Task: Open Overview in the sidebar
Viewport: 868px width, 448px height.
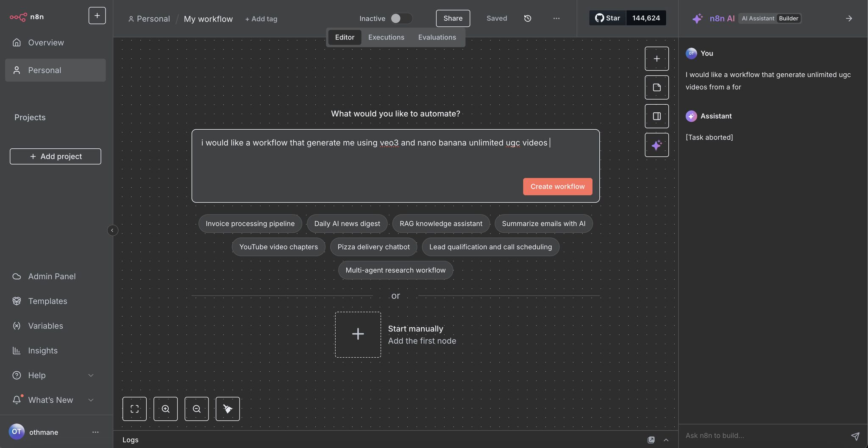Action: click(x=55, y=43)
